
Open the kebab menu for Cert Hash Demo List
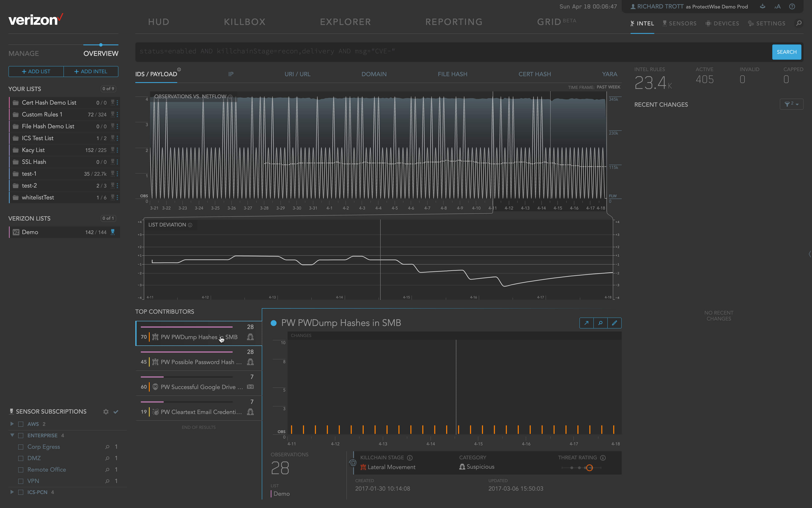tap(117, 102)
